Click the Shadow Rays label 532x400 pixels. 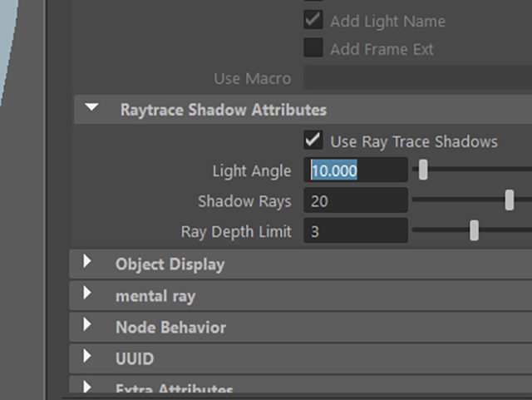pyautogui.click(x=244, y=201)
